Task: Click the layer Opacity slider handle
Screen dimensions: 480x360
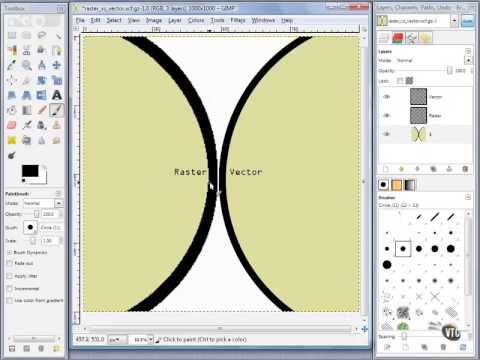Action: coord(449,70)
